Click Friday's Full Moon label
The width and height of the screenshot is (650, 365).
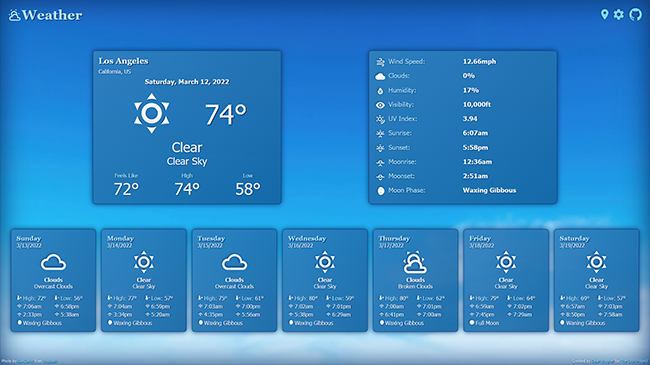[488, 323]
